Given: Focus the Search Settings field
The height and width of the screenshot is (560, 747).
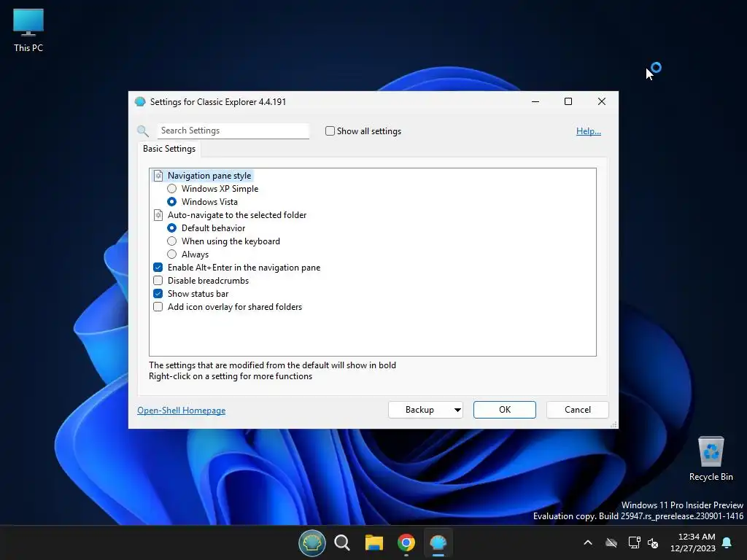Looking at the screenshot, I should point(233,131).
